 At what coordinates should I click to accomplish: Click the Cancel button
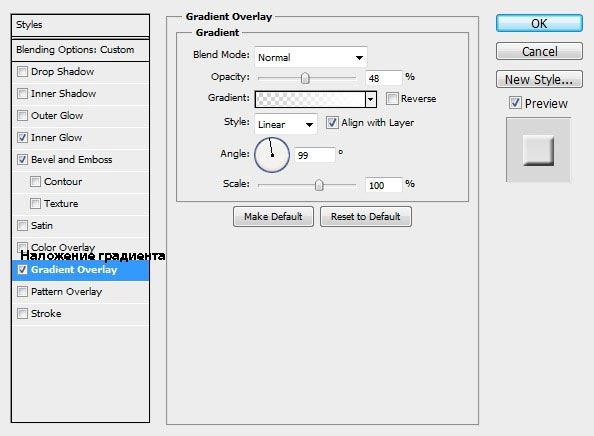tap(539, 51)
